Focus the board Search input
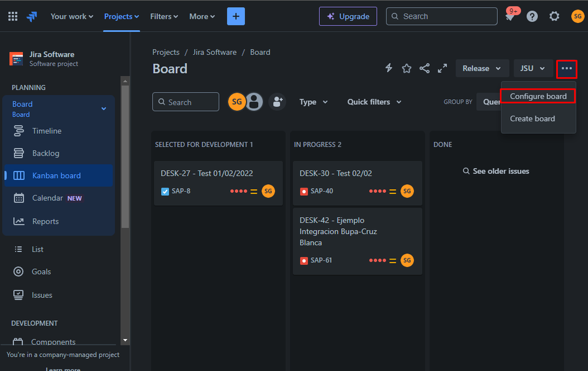This screenshot has width=588, height=371. pyautogui.click(x=186, y=102)
